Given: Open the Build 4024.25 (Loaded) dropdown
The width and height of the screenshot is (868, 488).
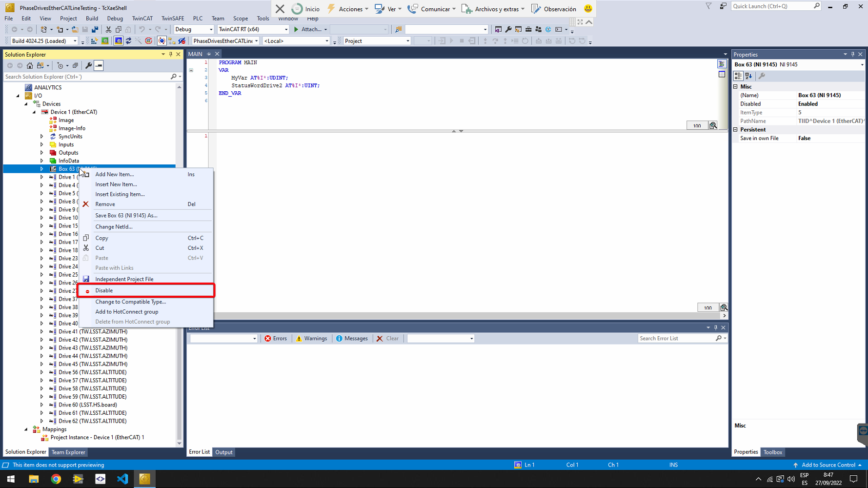Looking at the screenshot, I should point(44,41).
